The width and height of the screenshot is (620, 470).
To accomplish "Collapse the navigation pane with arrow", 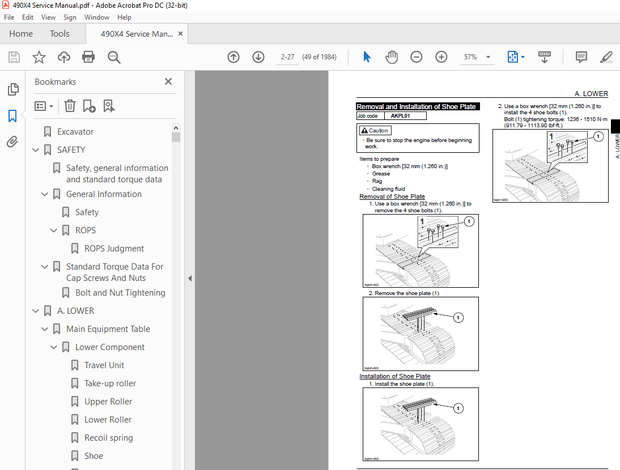I will [x=190, y=278].
